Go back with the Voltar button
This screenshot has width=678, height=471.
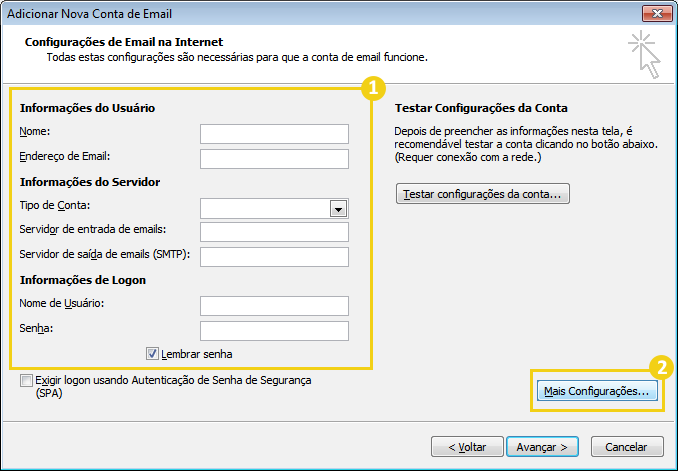pos(466,446)
